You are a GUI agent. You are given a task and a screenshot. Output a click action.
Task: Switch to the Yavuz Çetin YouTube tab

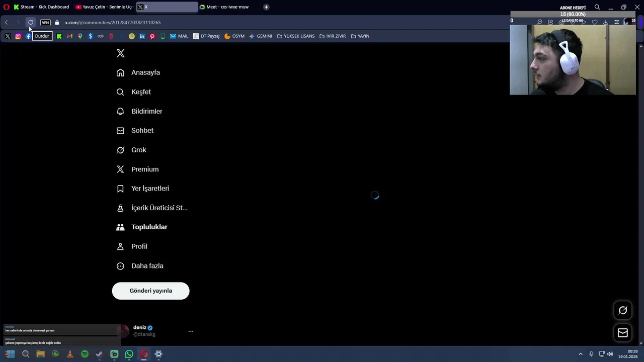point(104,7)
